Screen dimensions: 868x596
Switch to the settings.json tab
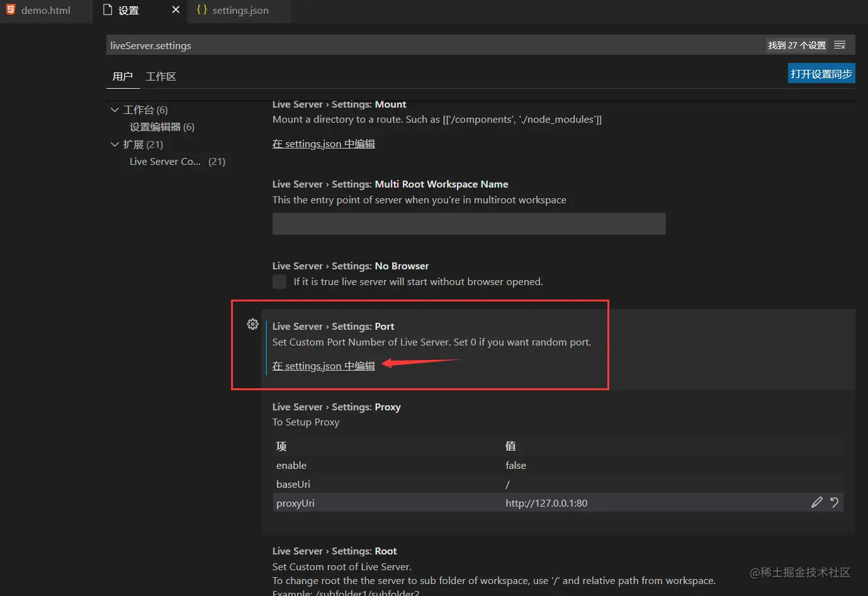point(240,10)
